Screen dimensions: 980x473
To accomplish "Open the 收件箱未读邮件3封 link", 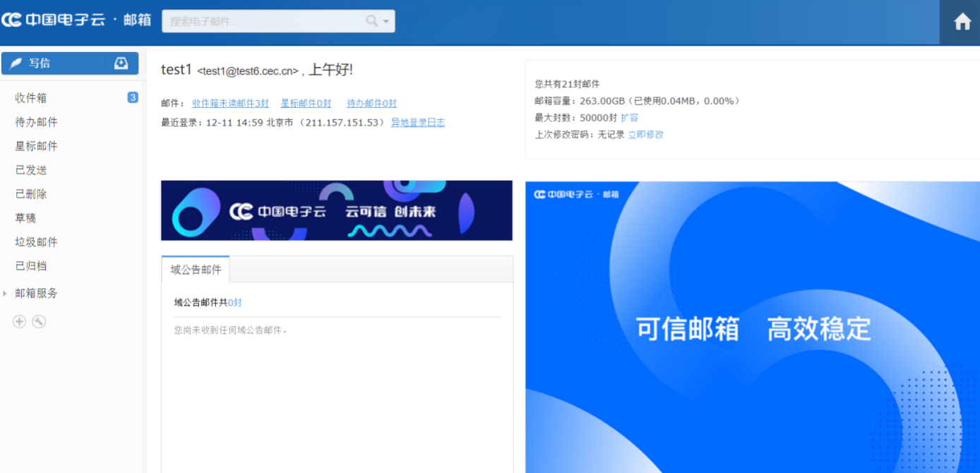I will 230,103.
